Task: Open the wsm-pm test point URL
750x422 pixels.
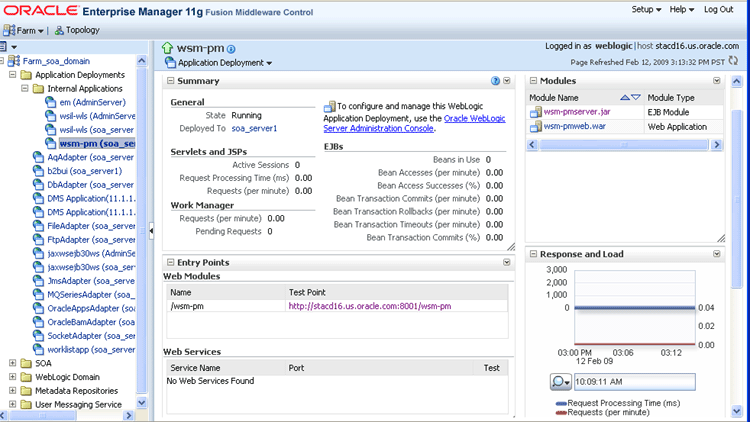Action: pos(370,306)
